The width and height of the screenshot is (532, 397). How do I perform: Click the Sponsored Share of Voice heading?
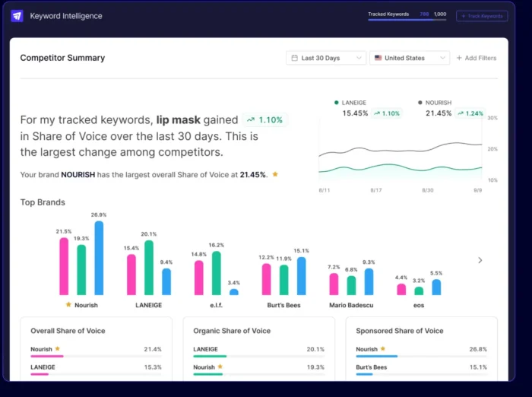tap(399, 331)
